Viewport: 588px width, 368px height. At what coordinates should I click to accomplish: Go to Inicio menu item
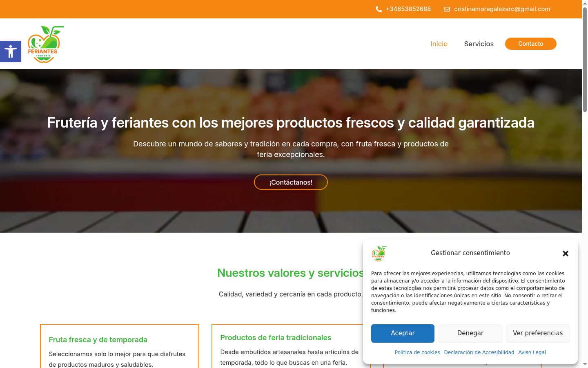click(439, 44)
